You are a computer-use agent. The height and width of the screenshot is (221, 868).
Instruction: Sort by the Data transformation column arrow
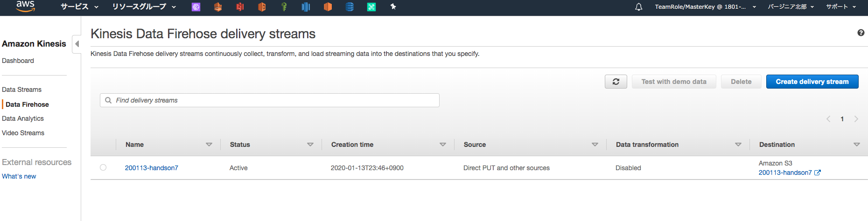pyautogui.click(x=738, y=145)
